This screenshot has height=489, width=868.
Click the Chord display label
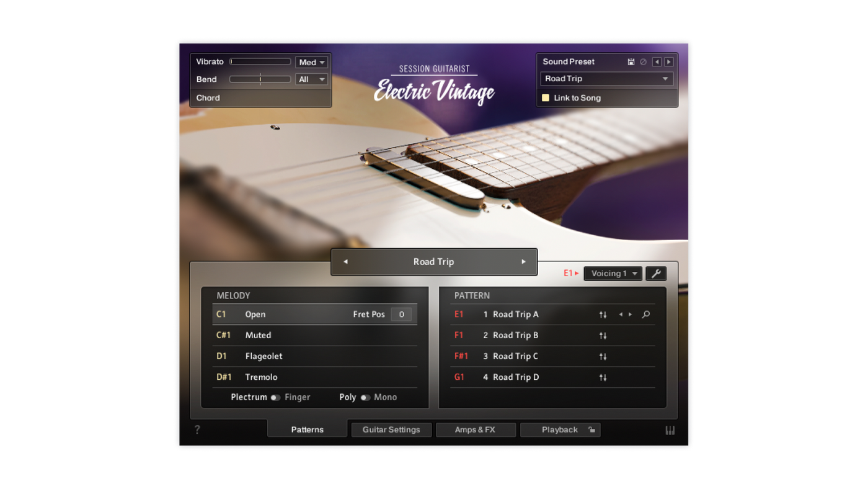pyautogui.click(x=208, y=98)
